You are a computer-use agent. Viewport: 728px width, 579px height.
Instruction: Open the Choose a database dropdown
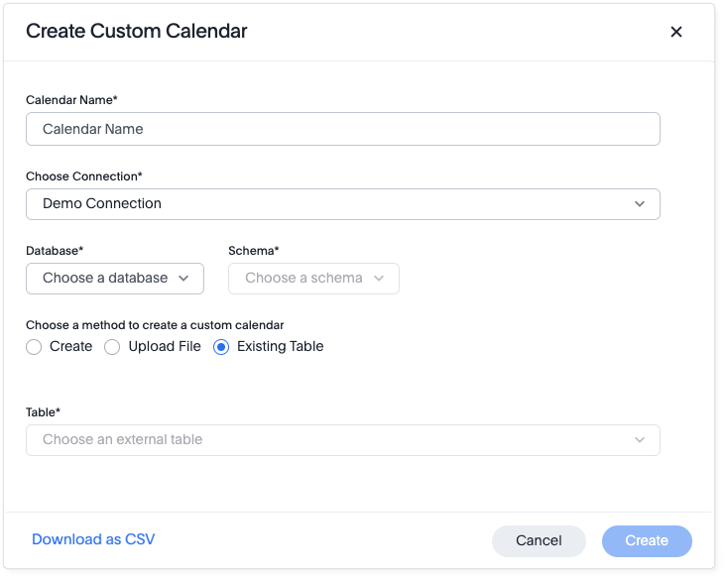tap(114, 279)
